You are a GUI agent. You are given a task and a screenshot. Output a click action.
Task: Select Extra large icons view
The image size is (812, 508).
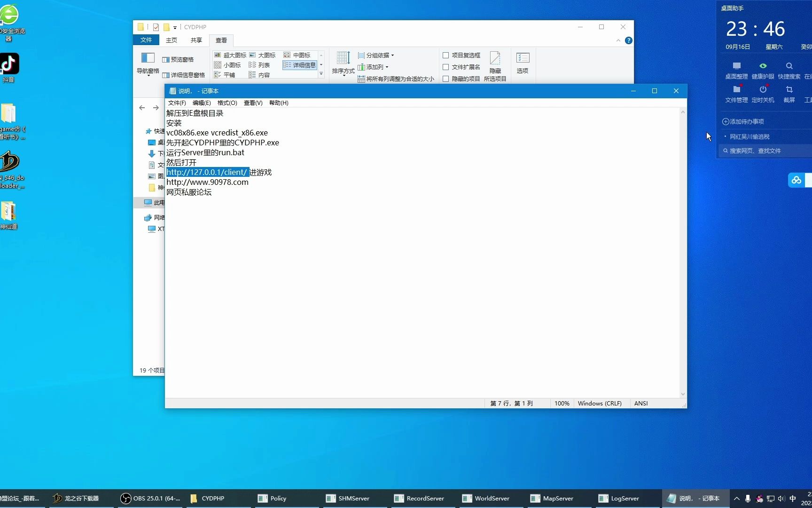coord(230,55)
